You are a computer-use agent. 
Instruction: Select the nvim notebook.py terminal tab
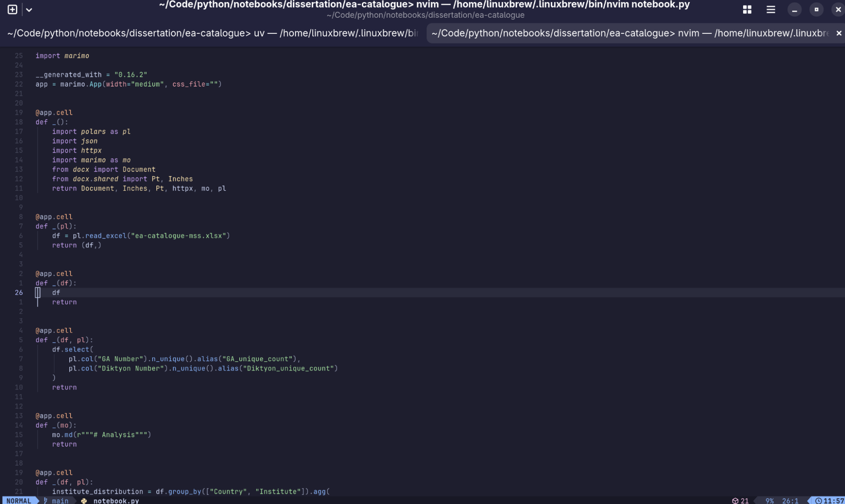pyautogui.click(x=630, y=33)
